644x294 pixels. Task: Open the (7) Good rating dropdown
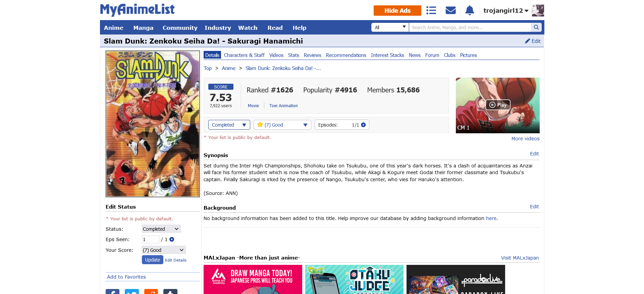click(x=282, y=125)
